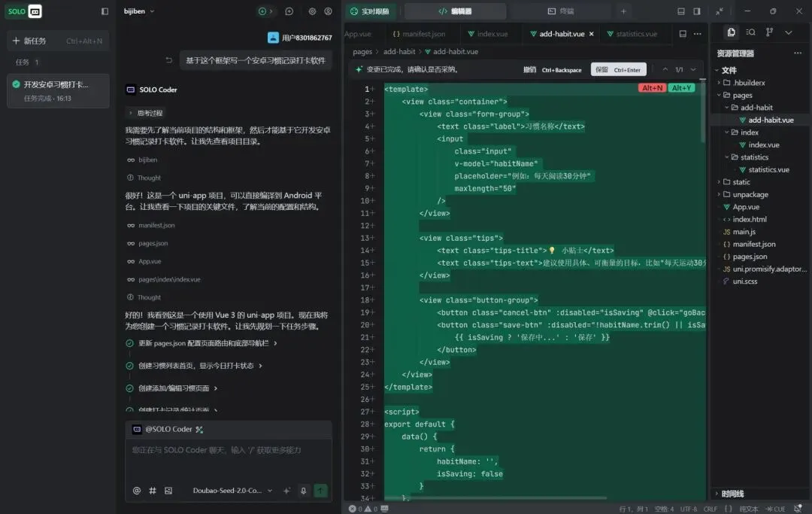The width and height of the screenshot is (812, 514).
Task: Expand the unpackage folder
Action: [x=760, y=195]
